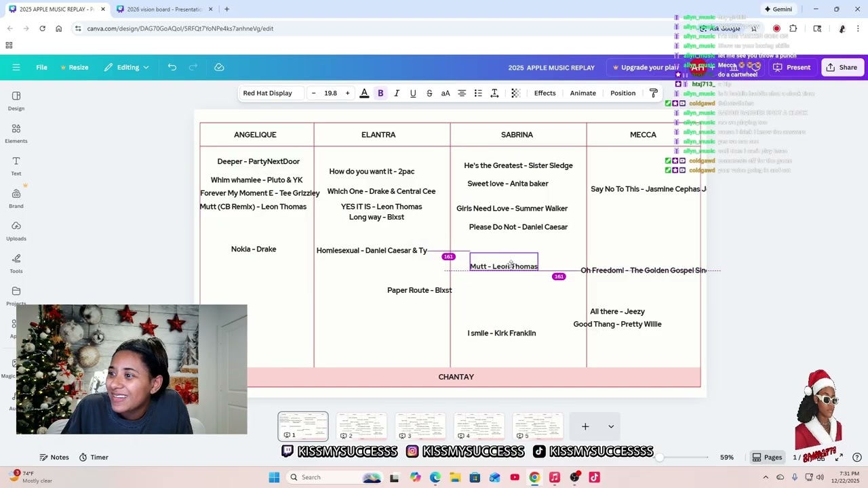Click the font size 19.8 field
This screenshot has width=868, height=488.
pyautogui.click(x=330, y=93)
